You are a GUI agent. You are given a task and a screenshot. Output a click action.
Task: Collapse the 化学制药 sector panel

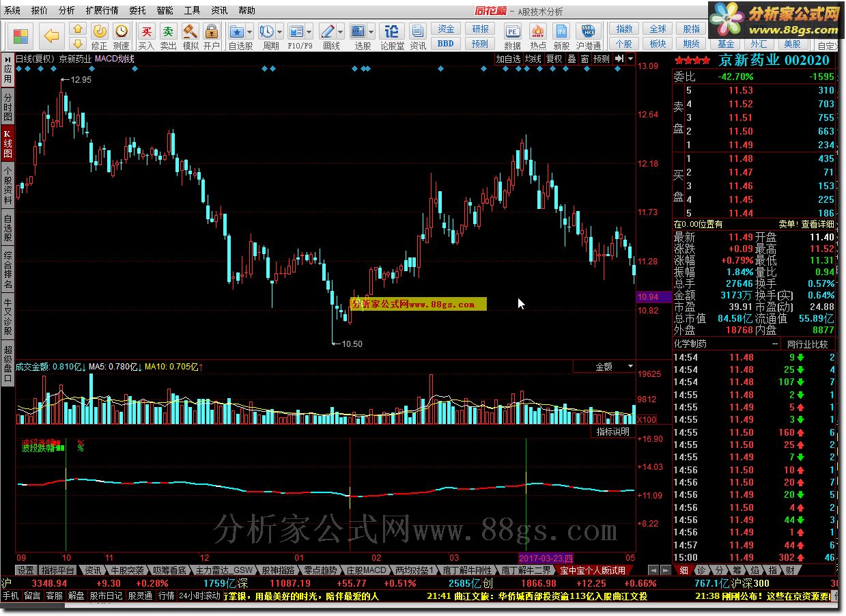point(774,344)
